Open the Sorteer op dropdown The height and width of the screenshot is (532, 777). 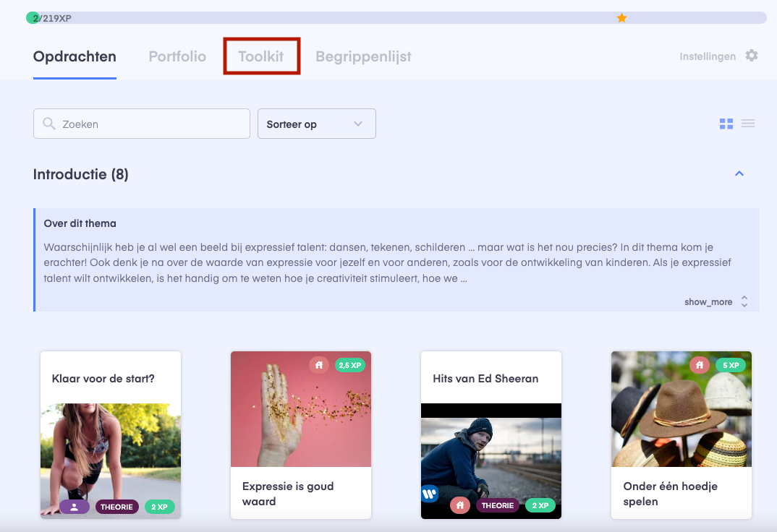point(317,124)
